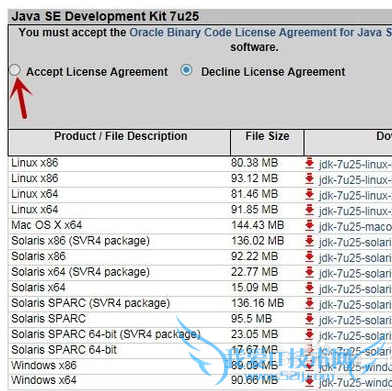Click the download icon for Solaris SPARC (SVR4 package)
The height and width of the screenshot is (391, 392).
[310, 304]
